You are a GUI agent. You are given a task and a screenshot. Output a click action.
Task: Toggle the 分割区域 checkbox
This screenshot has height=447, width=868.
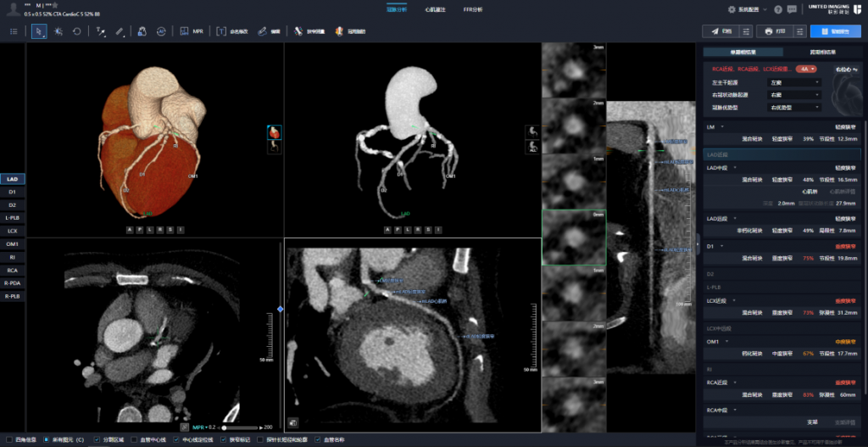coord(97,439)
